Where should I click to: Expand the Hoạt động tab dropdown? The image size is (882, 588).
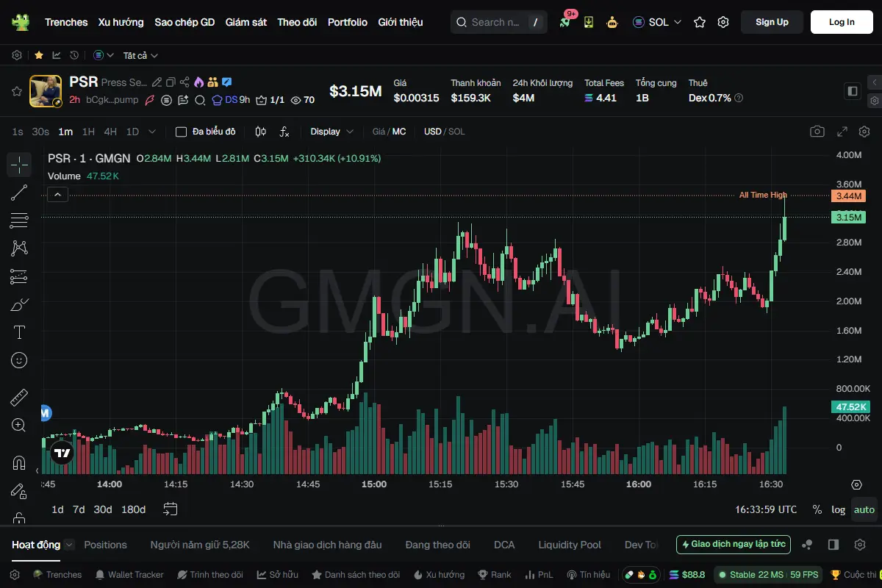point(69,545)
